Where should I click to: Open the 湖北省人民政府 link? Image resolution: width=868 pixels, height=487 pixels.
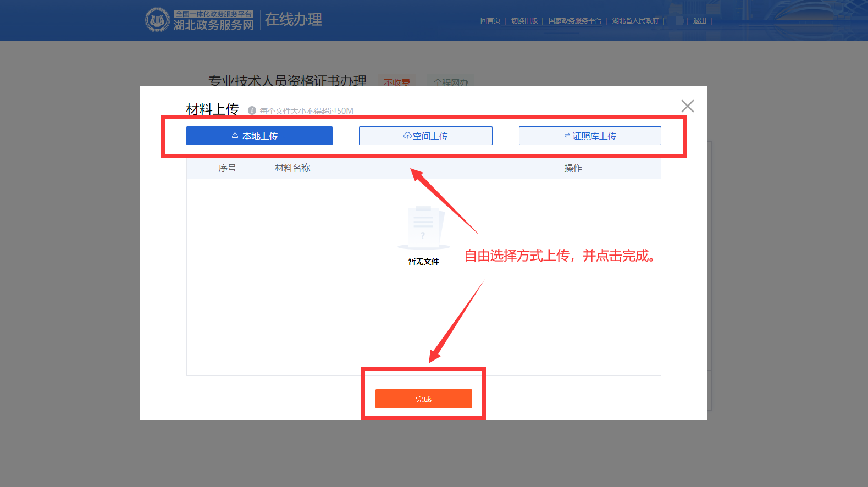click(635, 21)
